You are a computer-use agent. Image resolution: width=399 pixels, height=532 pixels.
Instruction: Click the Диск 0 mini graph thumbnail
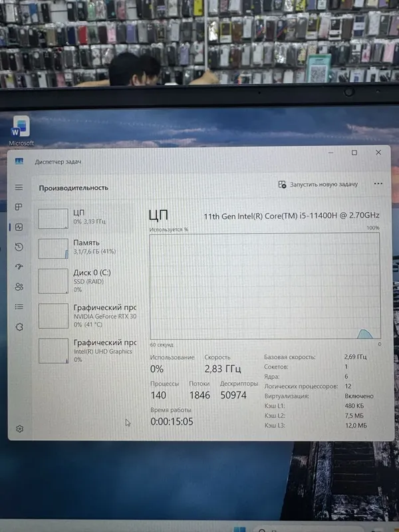click(x=53, y=281)
